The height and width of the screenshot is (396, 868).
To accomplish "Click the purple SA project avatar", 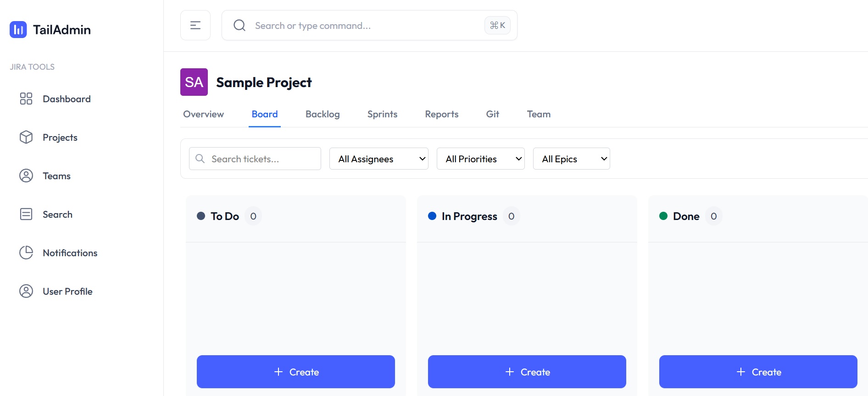I will click(194, 82).
